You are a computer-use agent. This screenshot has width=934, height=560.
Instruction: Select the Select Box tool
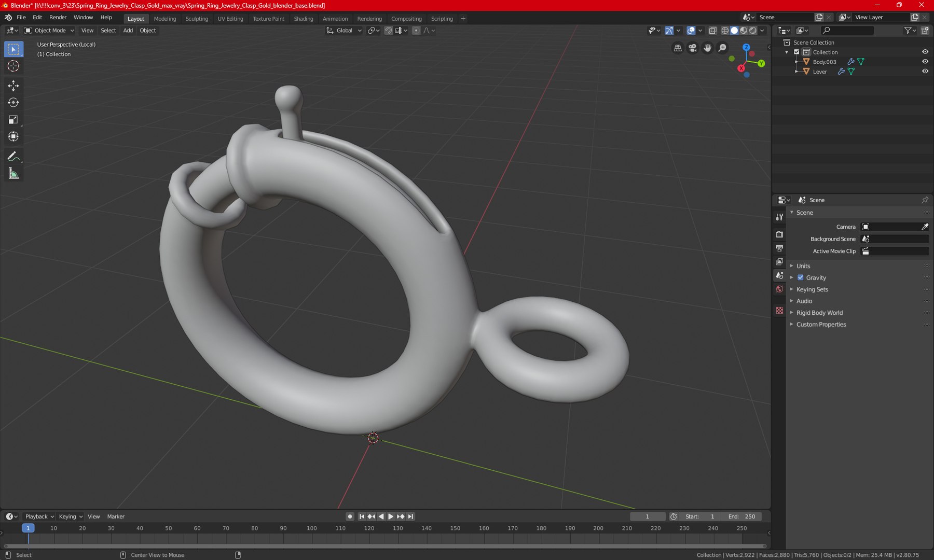coord(13,49)
